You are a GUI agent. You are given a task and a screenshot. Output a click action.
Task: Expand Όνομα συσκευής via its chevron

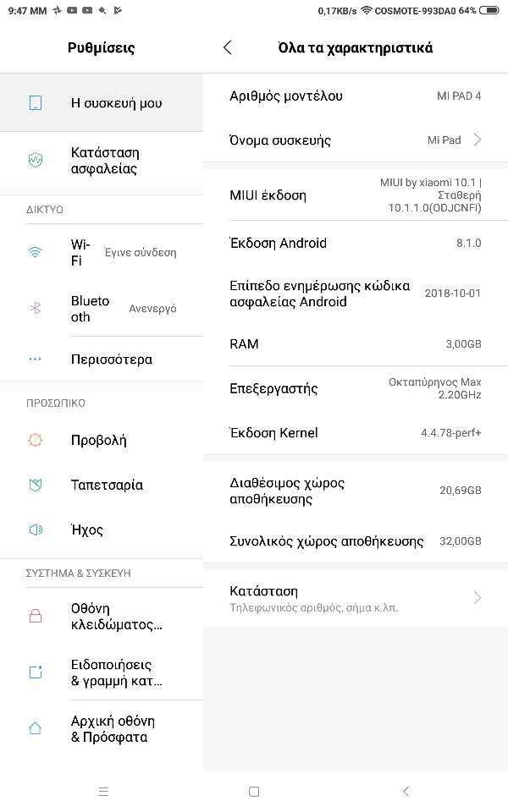(x=478, y=140)
